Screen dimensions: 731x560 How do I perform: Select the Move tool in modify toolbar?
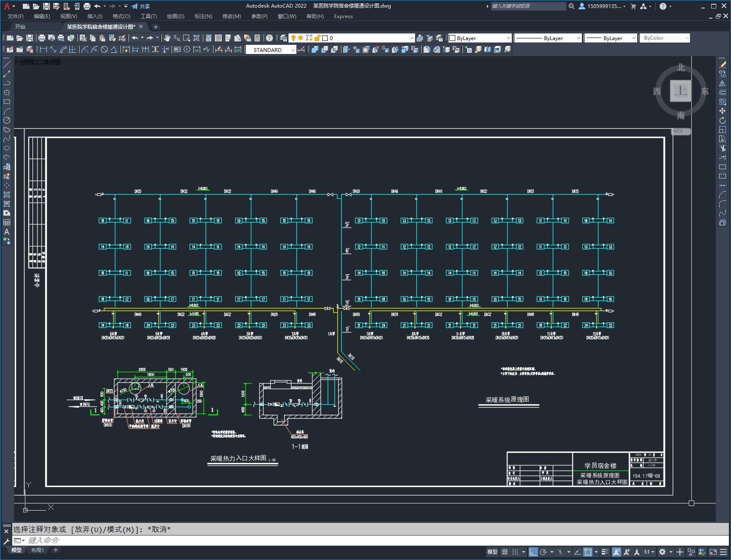[x=723, y=111]
